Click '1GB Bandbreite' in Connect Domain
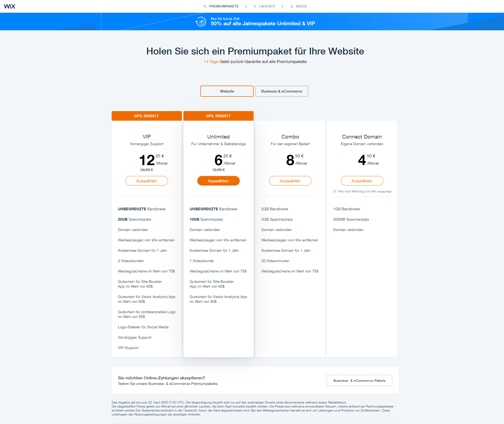 click(346, 209)
